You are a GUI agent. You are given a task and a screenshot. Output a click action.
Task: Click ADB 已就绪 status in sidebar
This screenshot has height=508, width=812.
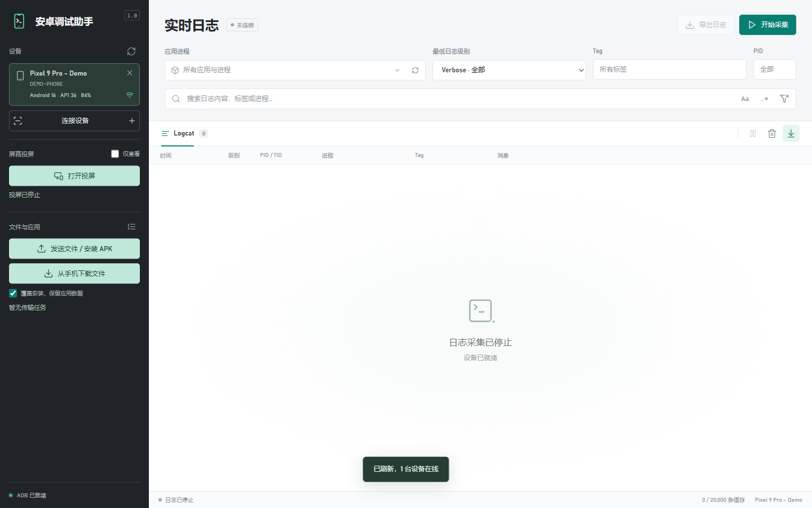[28, 496]
